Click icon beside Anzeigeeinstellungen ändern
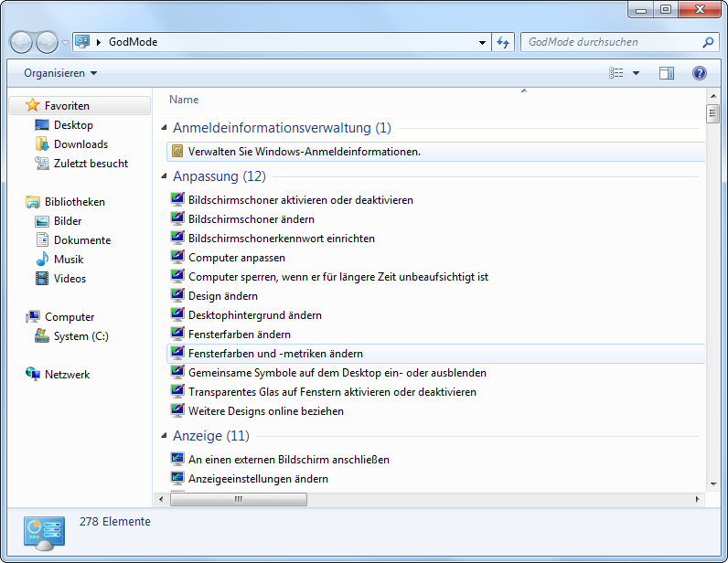728x563 pixels. click(177, 478)
